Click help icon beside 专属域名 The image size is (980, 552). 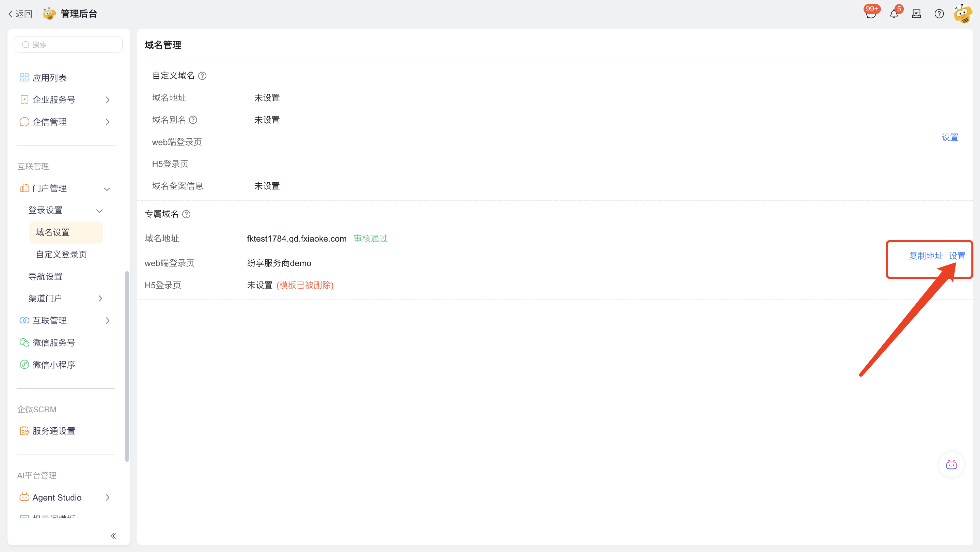tap(186, 214)
